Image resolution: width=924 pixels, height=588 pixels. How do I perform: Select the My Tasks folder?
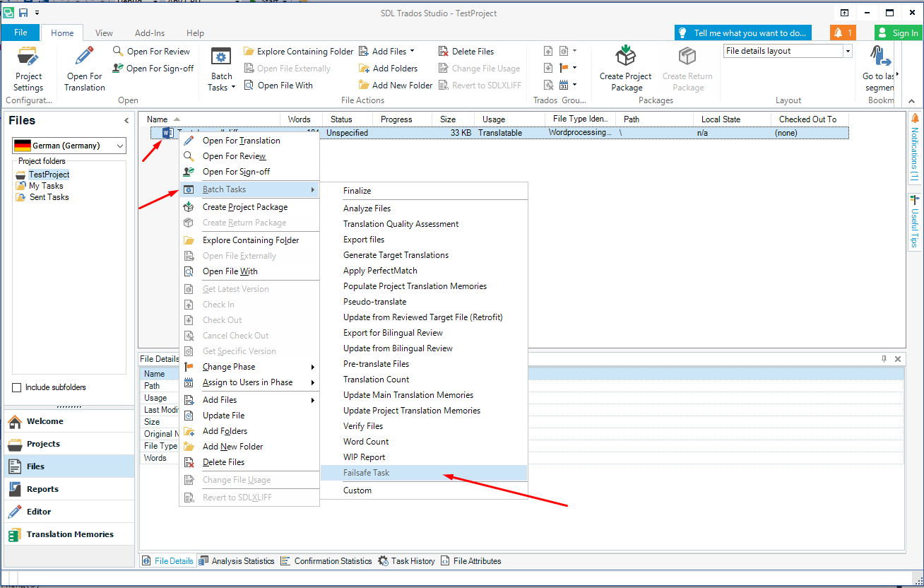coord(46,186)
